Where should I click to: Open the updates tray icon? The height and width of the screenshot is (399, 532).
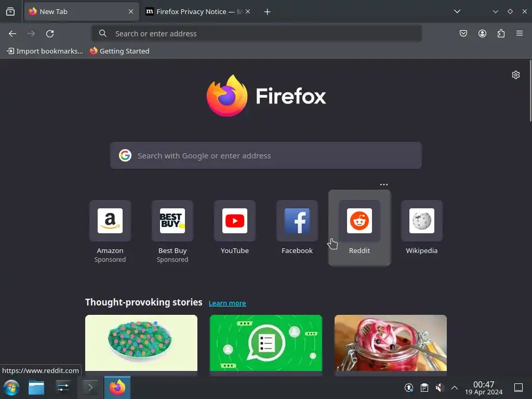click(409, 388)
